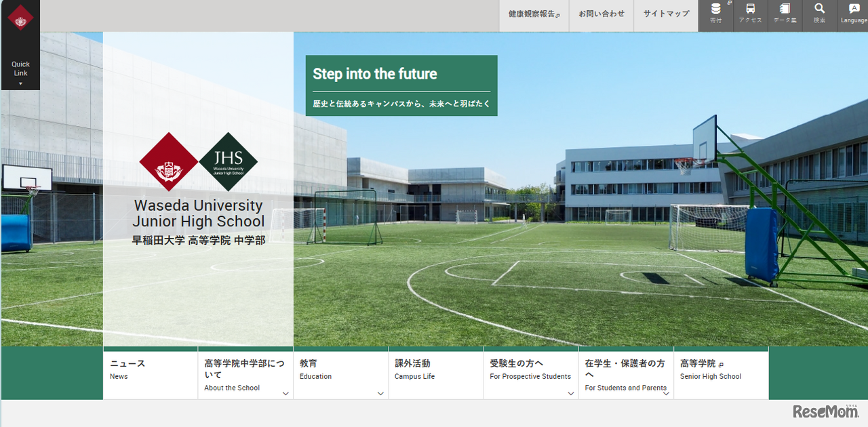Open the ニュース News menu item

pyautogui.click(x=151, y=374)
